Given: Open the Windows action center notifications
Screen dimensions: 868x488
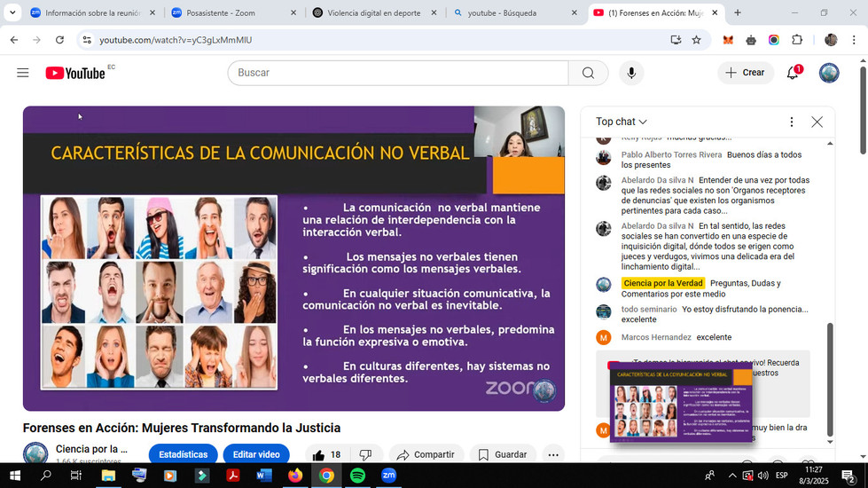Looking at the screenshot, I should 848,476.
